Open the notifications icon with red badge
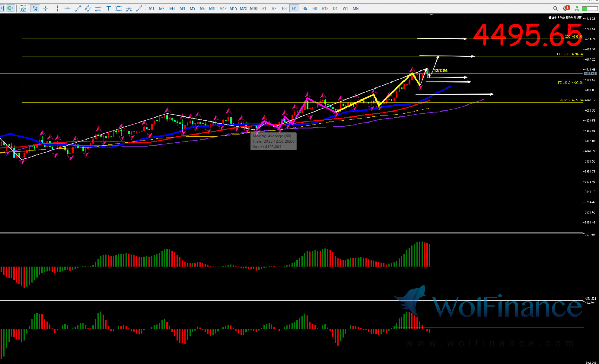 [x=566, y=8]
